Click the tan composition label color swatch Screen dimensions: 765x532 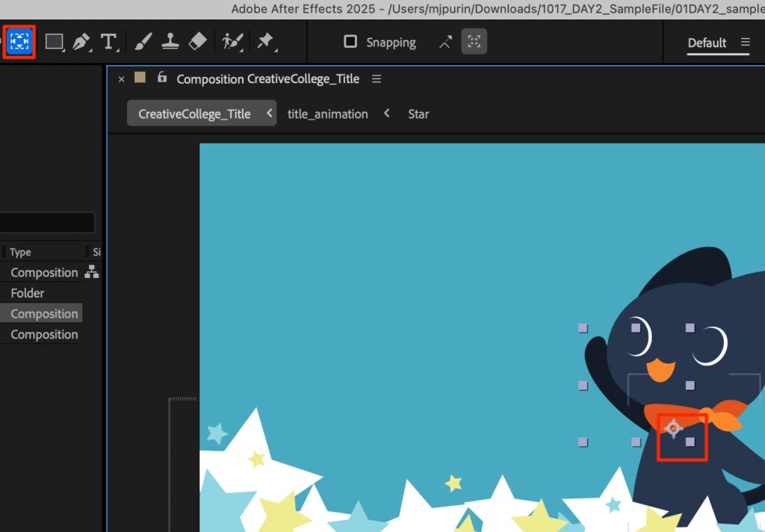point(140,78)
